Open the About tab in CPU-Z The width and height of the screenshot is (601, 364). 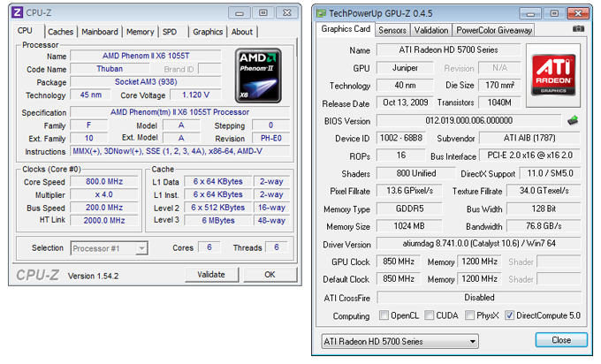tap(242, 32)
